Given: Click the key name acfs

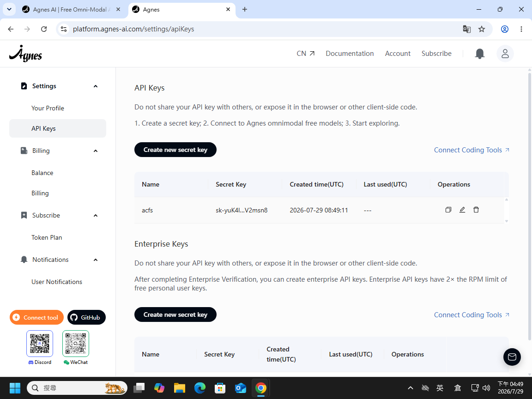Looking at the screenshot, I should pyautogui.click(x=147, y=211).
